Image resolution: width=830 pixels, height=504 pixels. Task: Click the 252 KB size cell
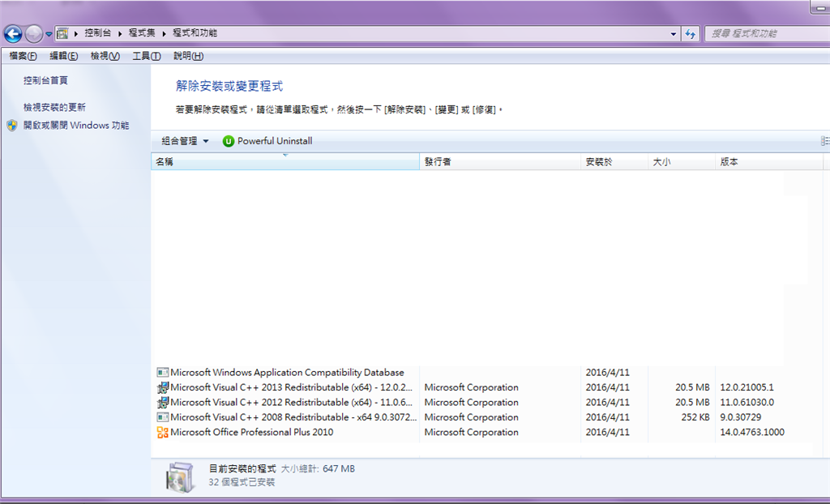[695, 417]
